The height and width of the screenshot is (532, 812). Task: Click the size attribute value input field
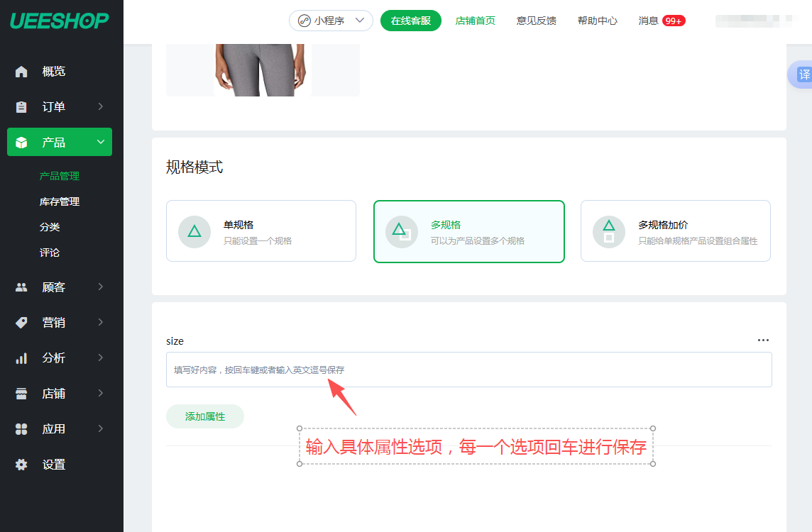(468, 370)
